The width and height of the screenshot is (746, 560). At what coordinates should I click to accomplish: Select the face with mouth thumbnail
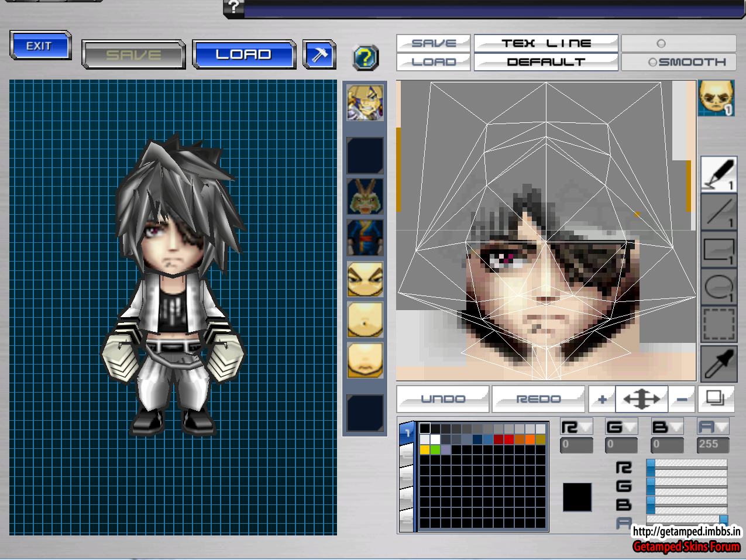pos(365,360)
